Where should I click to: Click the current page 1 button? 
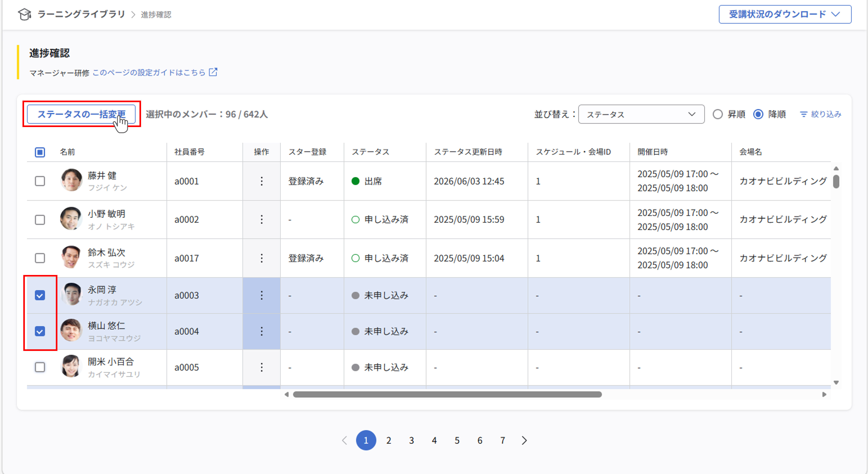pos(366,440)
